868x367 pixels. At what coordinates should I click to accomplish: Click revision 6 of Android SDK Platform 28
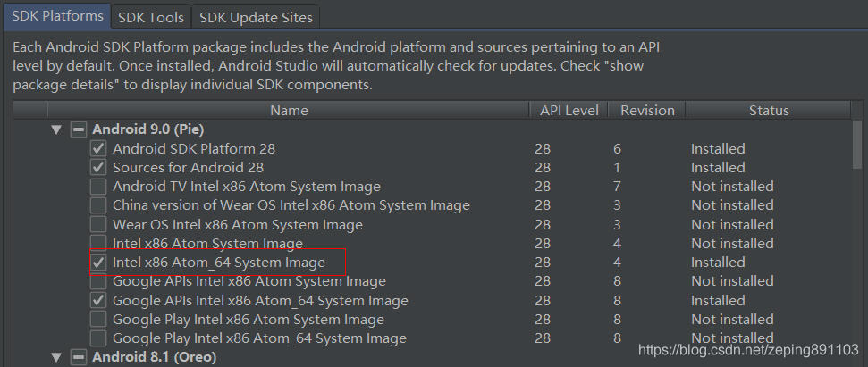click(617, 149)
